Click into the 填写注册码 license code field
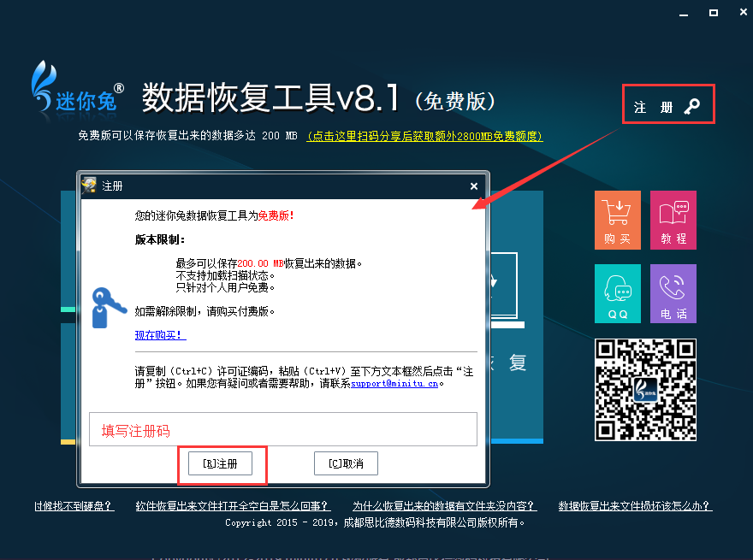 pos(283,429)
